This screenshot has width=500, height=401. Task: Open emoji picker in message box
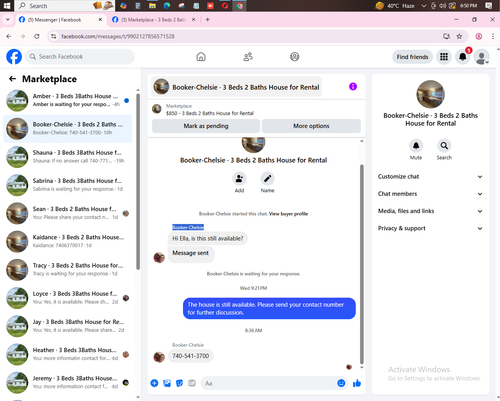341,383
